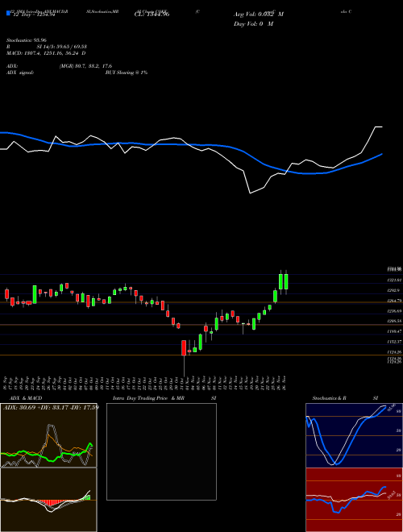Click the 'CL: 1344.96' closing price label

pos(152,15)
